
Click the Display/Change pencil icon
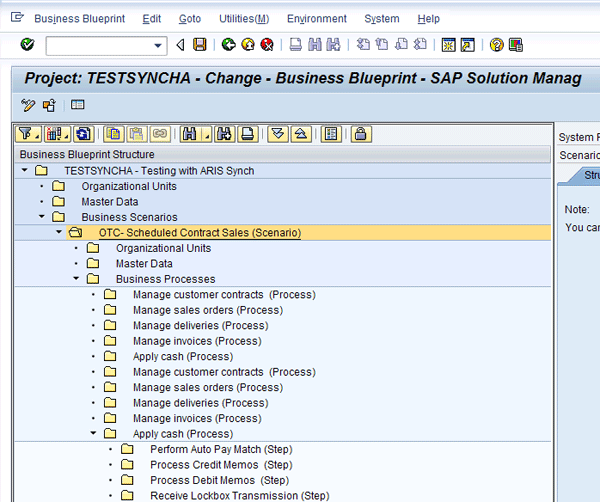(28, 105)
